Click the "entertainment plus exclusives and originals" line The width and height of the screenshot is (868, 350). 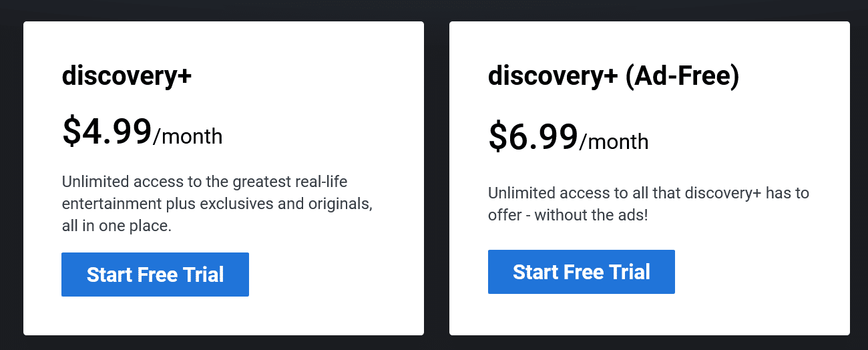(x=216, y=204)
